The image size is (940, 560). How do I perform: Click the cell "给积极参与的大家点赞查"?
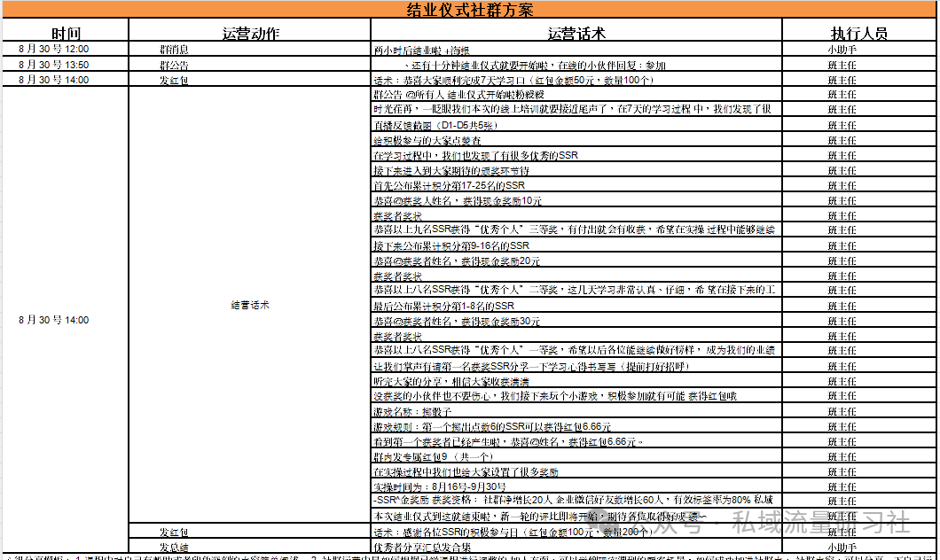576,140
